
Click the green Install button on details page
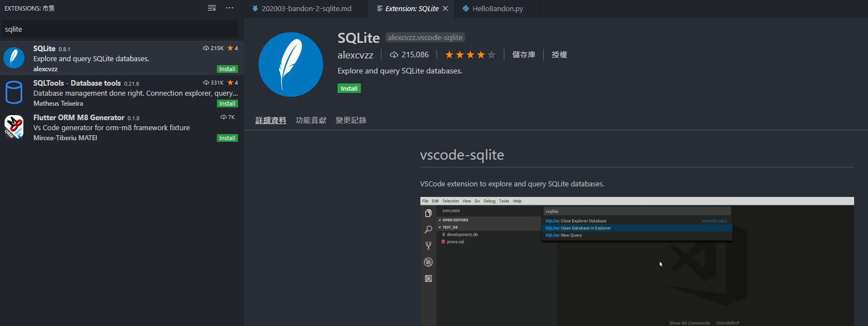point(349,88)
